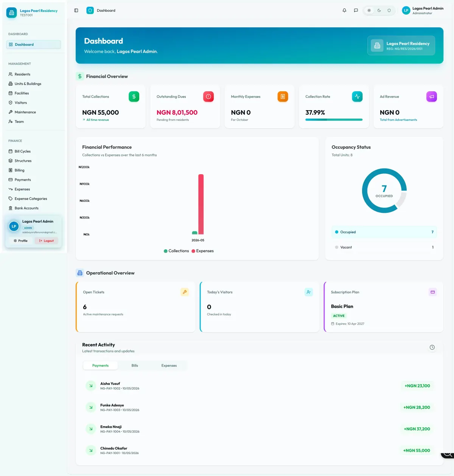Select the Payments tab

point(100,365)
